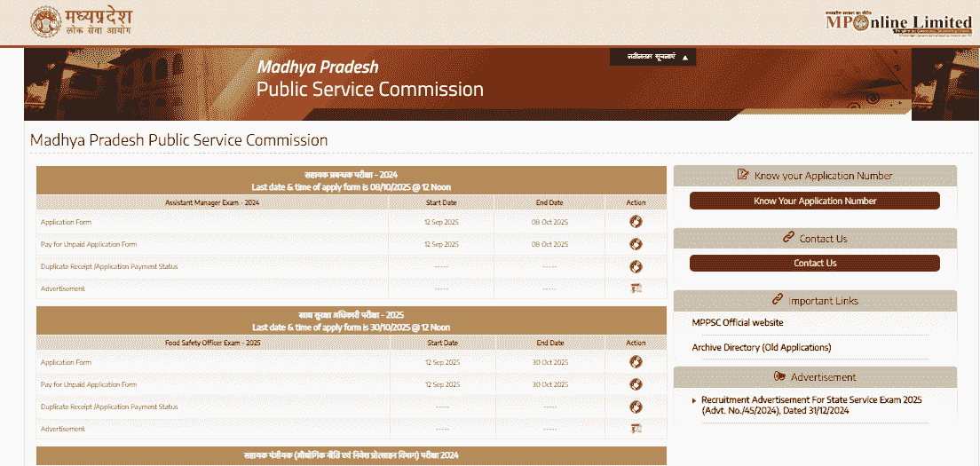The width and height of the screenshot is (980, 466).
Task: Click the Sahayak Prabandhak Pariksha 2024 section header
Action: pyautogui.click(x=352, y=180)
